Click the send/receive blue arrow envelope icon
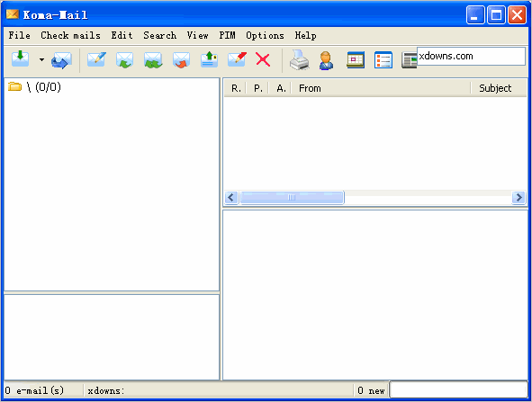The width and height of the screenshot is (532, 402). 61,60
